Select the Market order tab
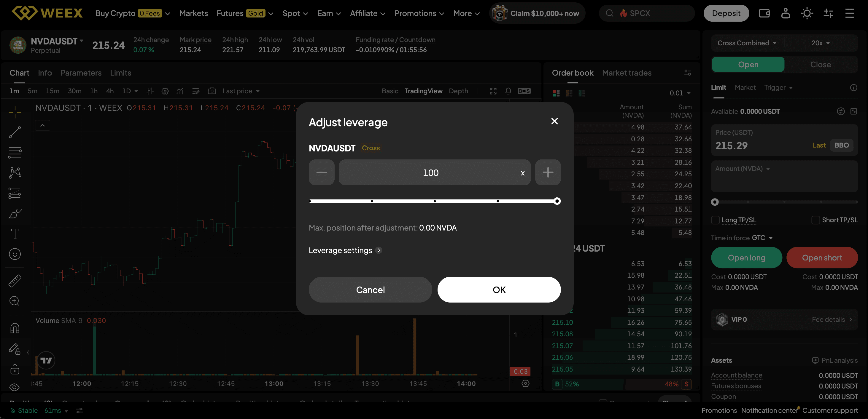 (745, 87)
